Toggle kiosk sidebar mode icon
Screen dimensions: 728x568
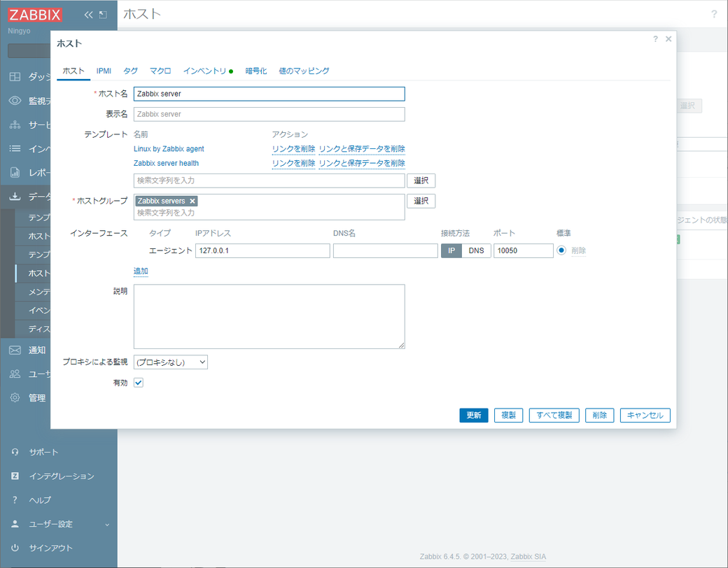(x=103, y=15)
